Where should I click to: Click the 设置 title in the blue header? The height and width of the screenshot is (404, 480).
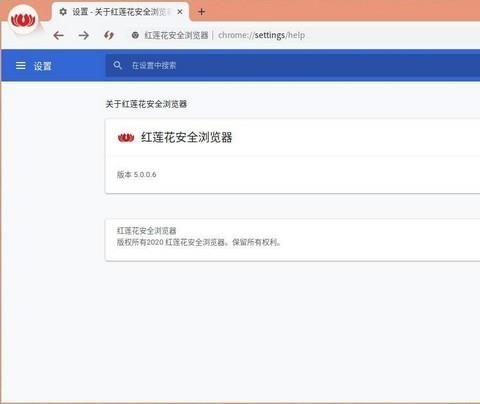click(x=43, y=66)
